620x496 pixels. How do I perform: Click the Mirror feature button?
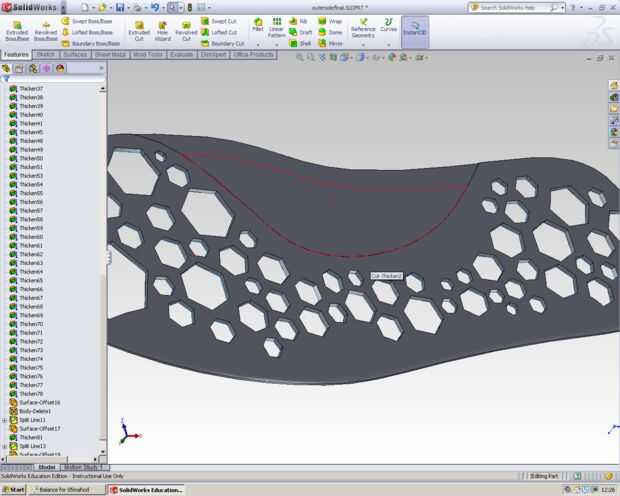coord(330,44)
